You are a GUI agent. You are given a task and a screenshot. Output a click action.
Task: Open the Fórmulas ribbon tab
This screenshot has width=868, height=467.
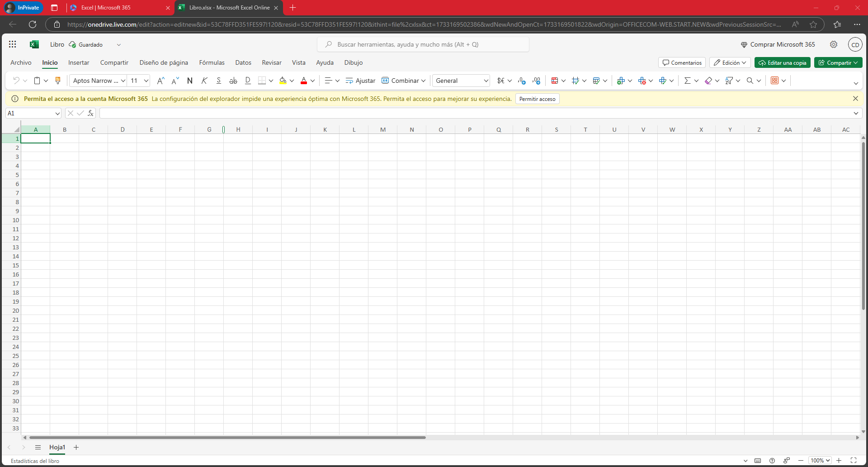click(212, 62)
